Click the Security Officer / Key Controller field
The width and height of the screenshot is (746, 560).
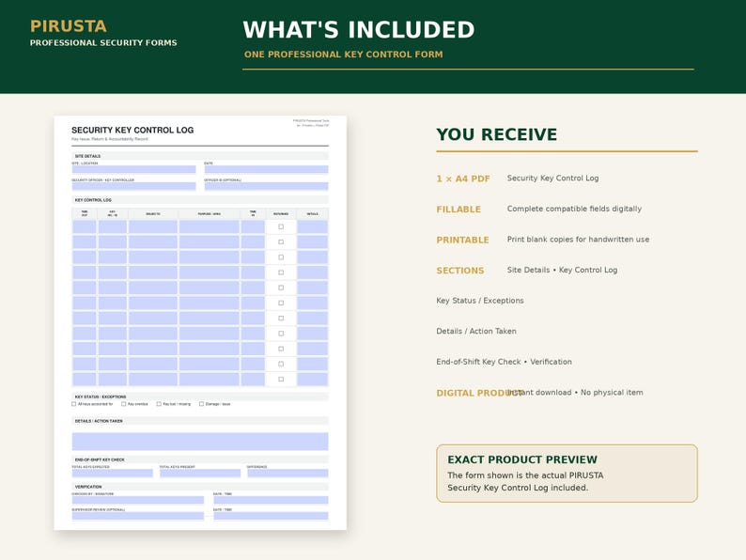(x=133, y=186)
